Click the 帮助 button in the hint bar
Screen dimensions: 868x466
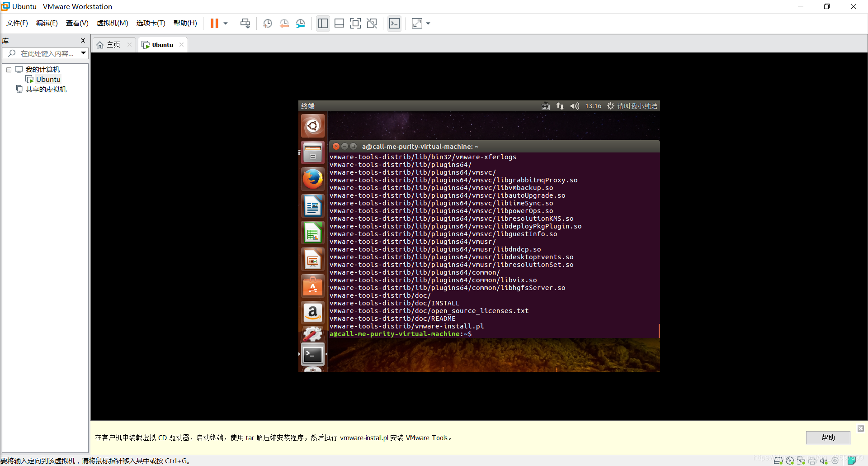(828, 437)
